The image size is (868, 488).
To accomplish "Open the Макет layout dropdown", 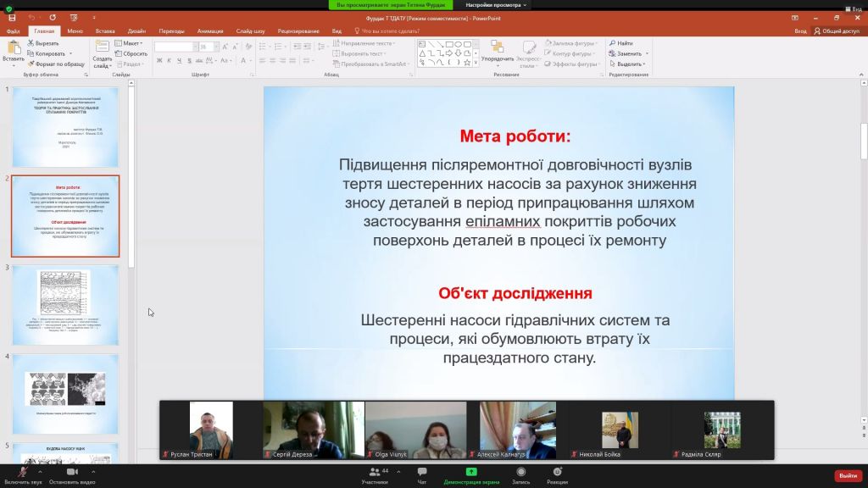I will pos(132,42).
